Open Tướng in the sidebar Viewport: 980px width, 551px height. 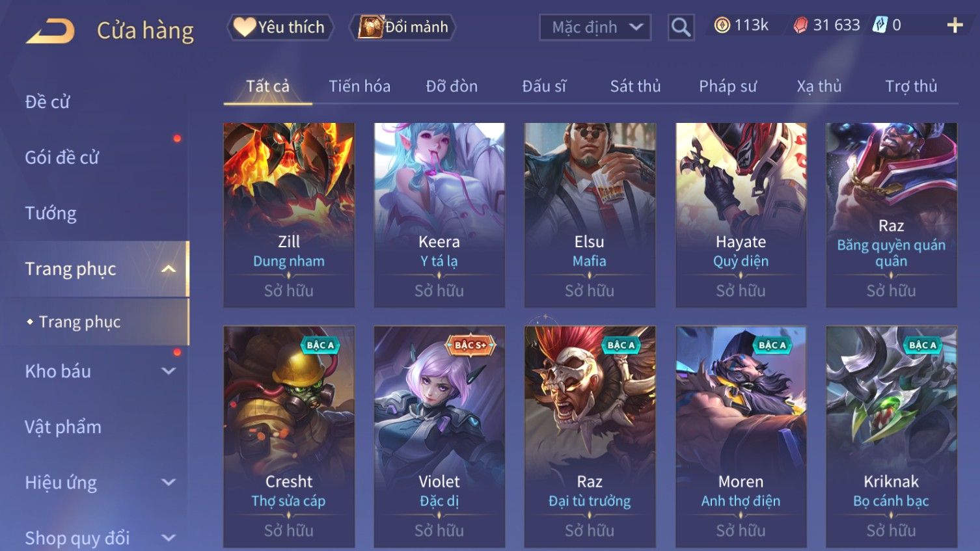pyautogui.click(x=51, y=213)
